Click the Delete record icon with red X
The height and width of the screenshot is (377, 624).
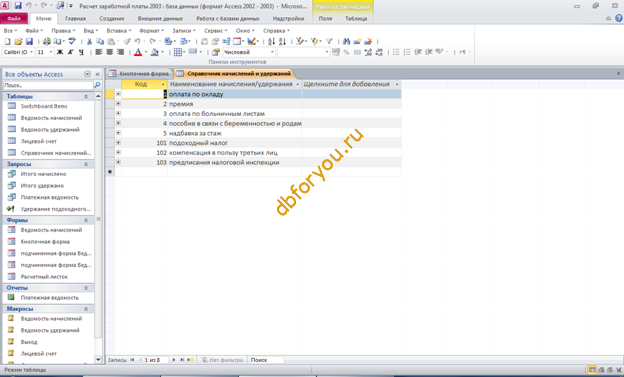pos(369,41)
